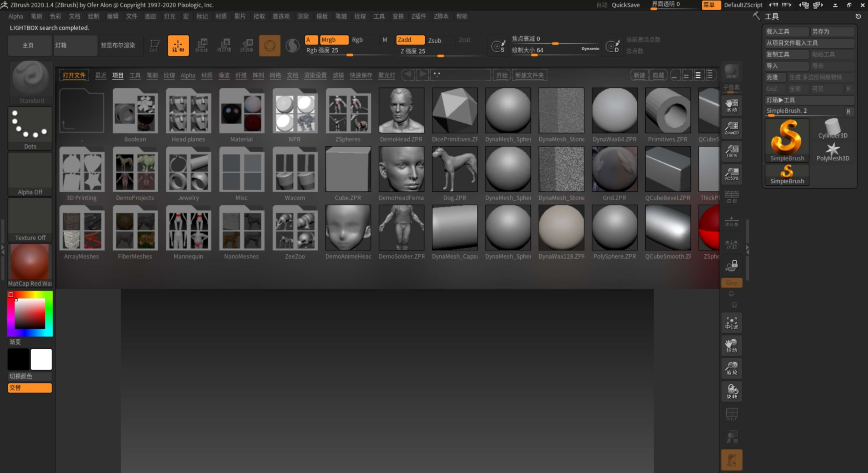Click the 中心点 frame icon
Image resolution: width=868 pixels, height=473 pixels.
pos(732,323)
